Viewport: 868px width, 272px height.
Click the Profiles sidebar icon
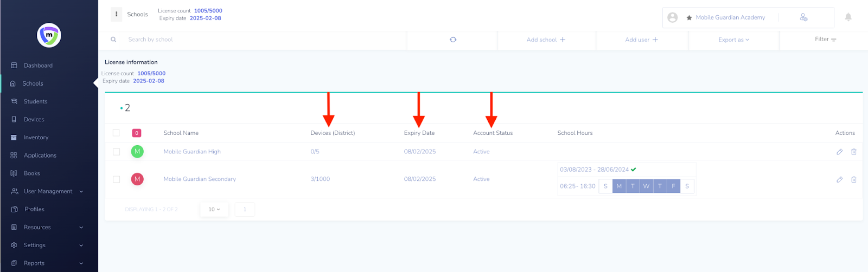click(15, 209)
